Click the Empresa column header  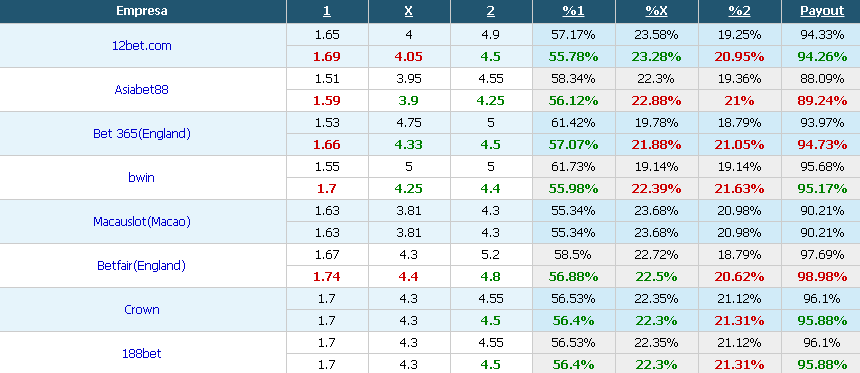[142, 11]
